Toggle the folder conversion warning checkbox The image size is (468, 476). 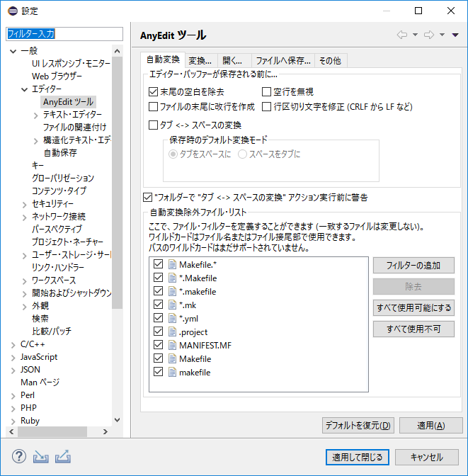(147, 198)
